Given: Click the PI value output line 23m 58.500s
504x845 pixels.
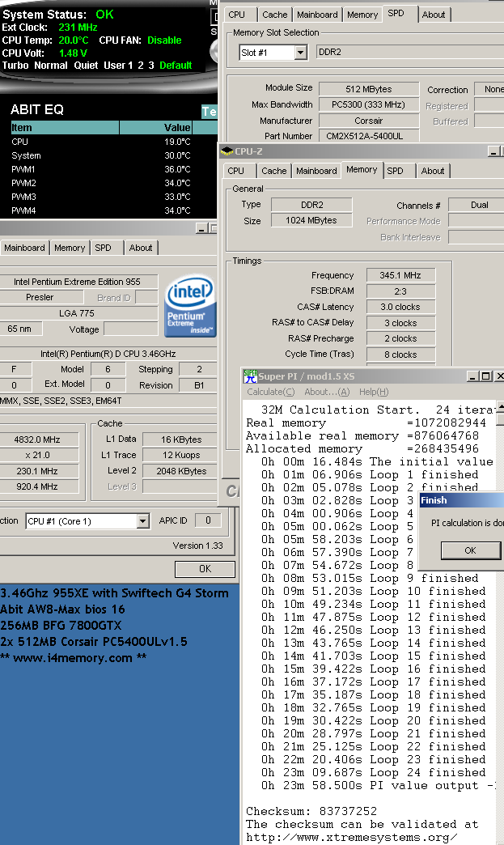Looking at the screenshot, I should [377, 786].
